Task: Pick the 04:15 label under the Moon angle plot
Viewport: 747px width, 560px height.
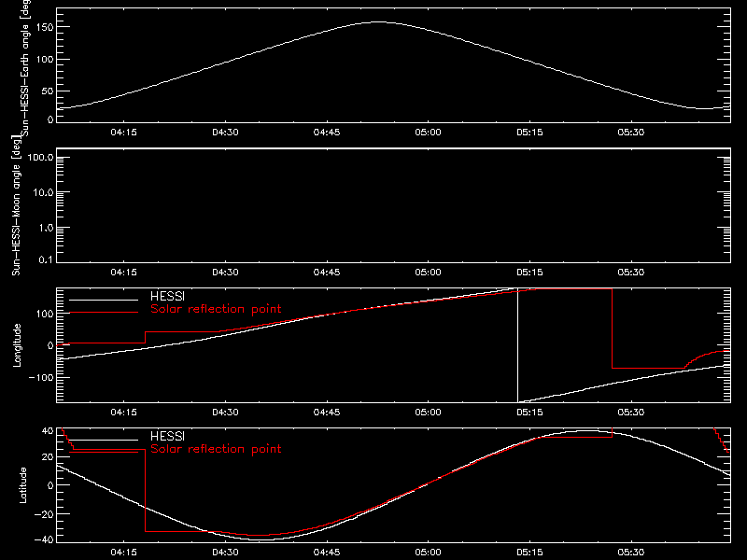Action: tap(123, 272)
